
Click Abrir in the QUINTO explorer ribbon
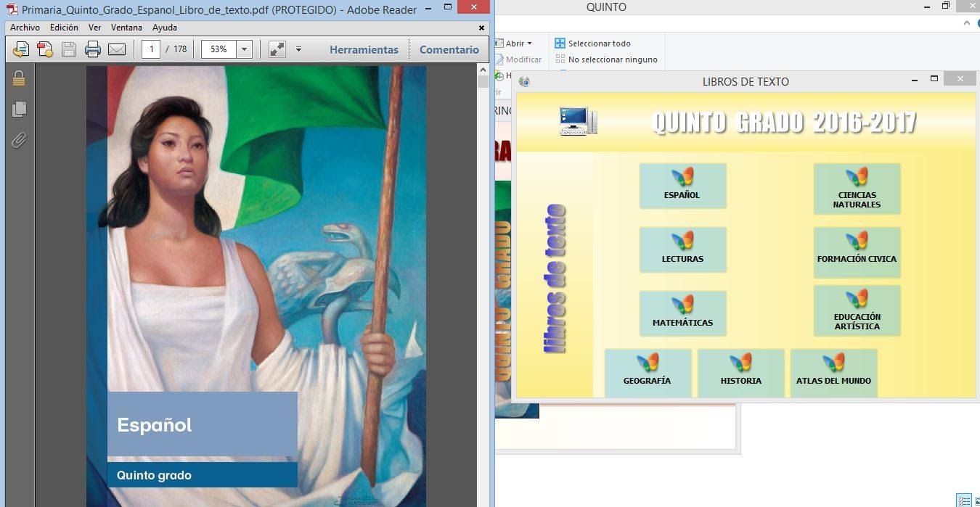click(x=515, y=44)
